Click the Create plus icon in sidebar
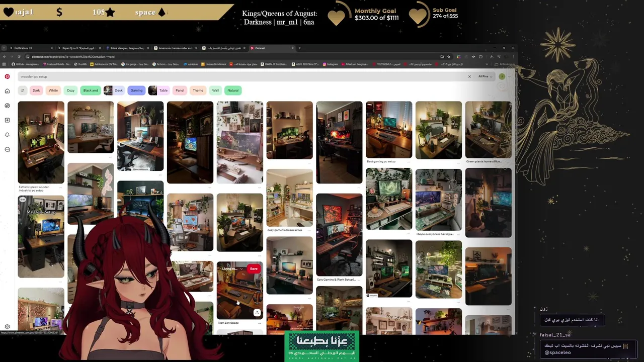 pos(7,120)
